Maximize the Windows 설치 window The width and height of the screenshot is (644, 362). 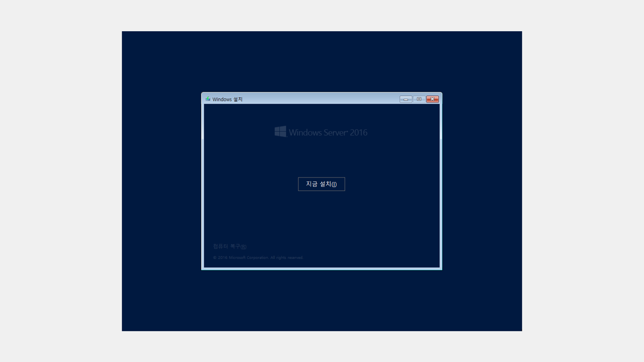(x=419, y=99)
